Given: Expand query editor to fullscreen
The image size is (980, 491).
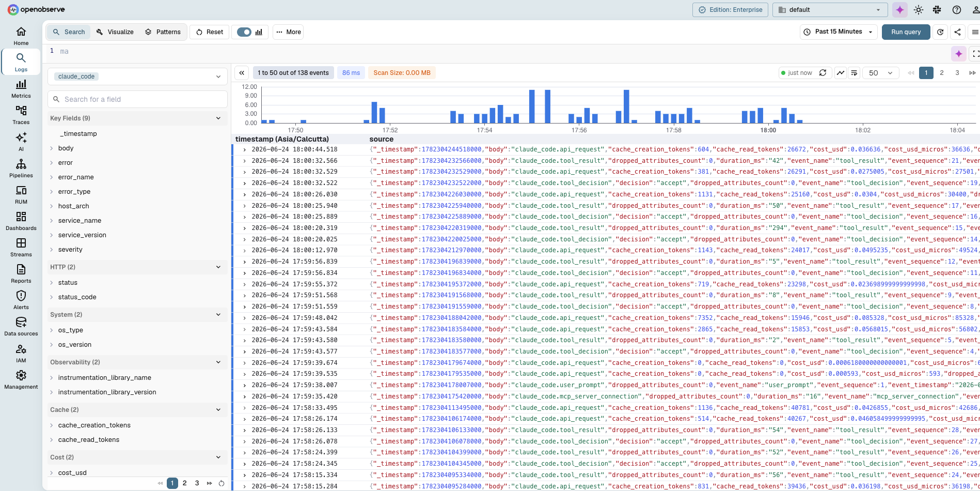Looking at the screenshot, I should pyautogui.click(x=975, y=54).
